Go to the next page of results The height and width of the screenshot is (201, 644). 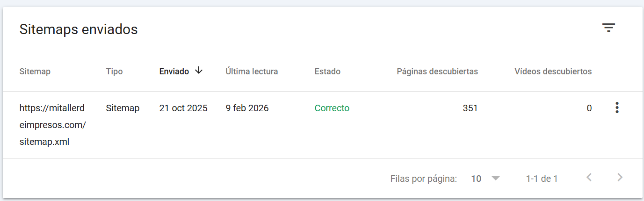[x=620, y=178]
